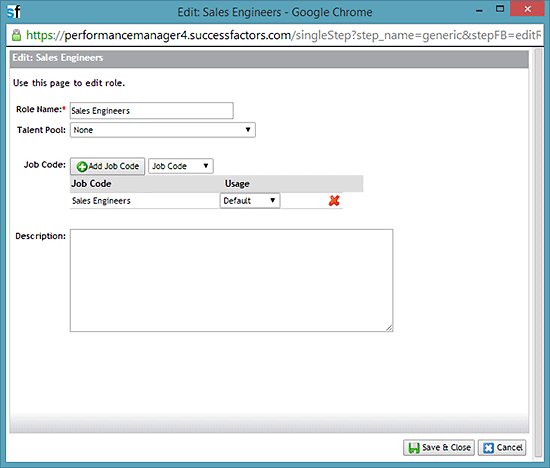Click the vertical page scrollbar
550x468 pixels.
(538, 254)
